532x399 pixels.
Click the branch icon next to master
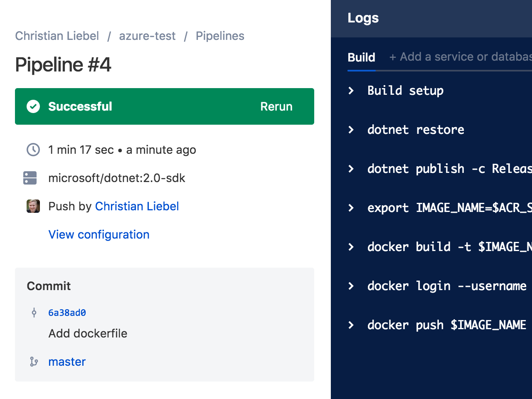click(34, 362)
